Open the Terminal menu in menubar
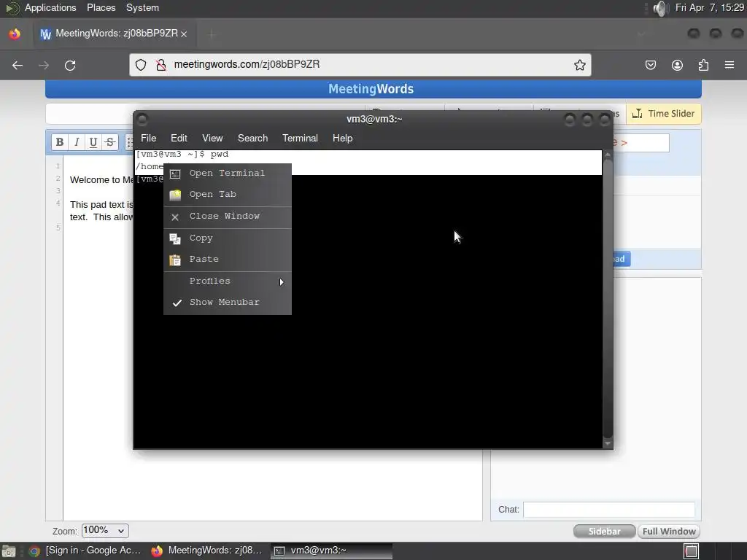The image size is (747, 560). click(300, 138)
